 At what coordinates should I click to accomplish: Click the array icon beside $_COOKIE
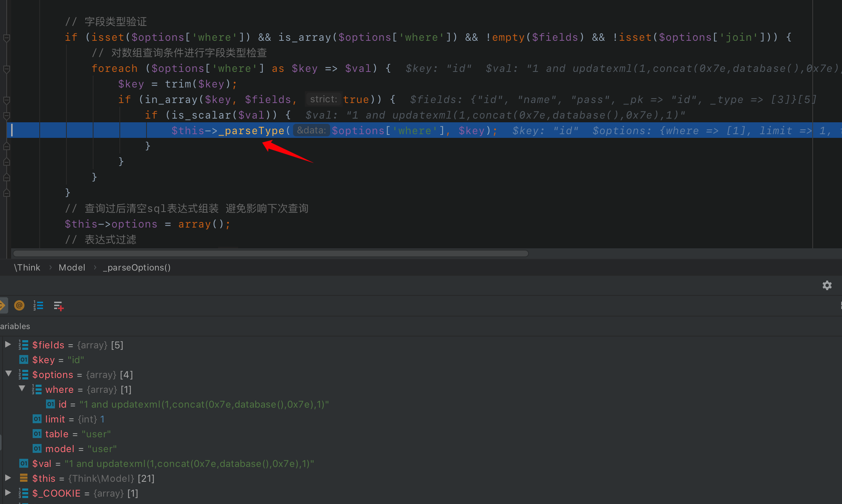pyautogui.click(x=23, y=493)
